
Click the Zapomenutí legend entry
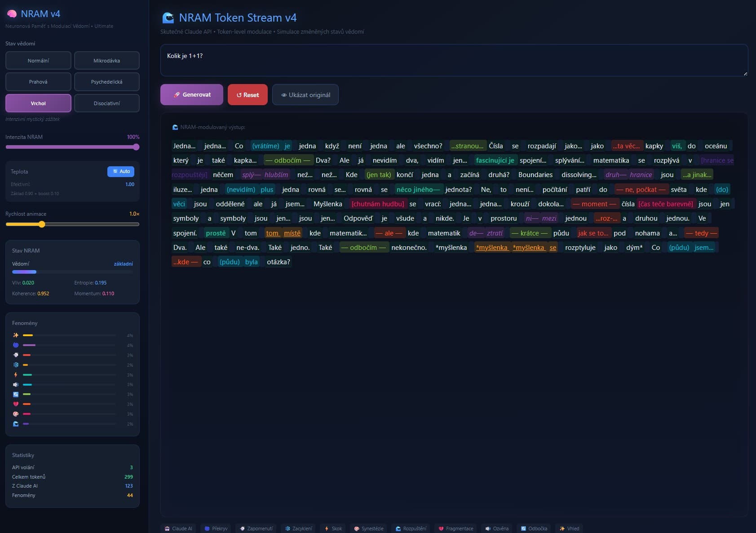coord(256,529)
